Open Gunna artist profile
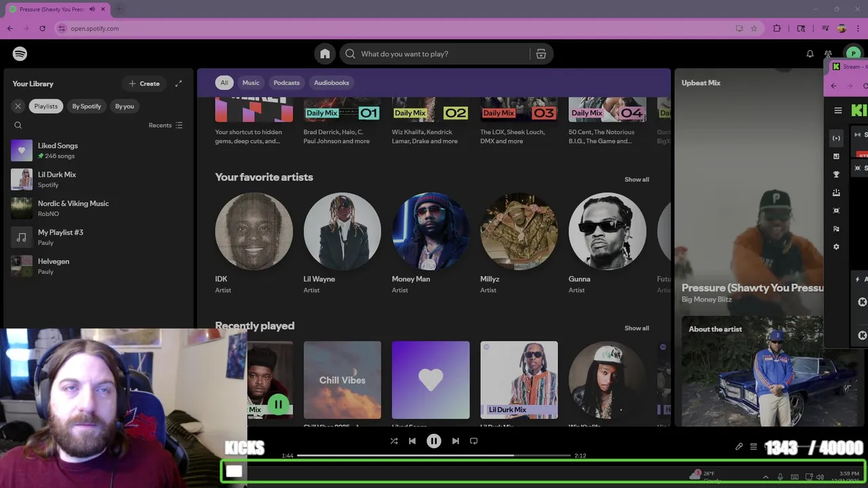This screenshot has width=868, height=488. click(x=607, y=243)
